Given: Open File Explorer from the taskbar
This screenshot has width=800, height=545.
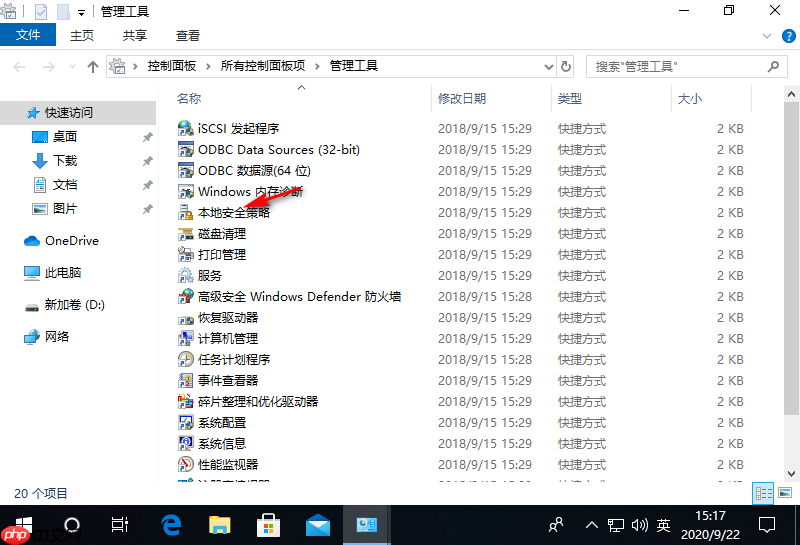Looking at the screenshot, I should 220,525.
